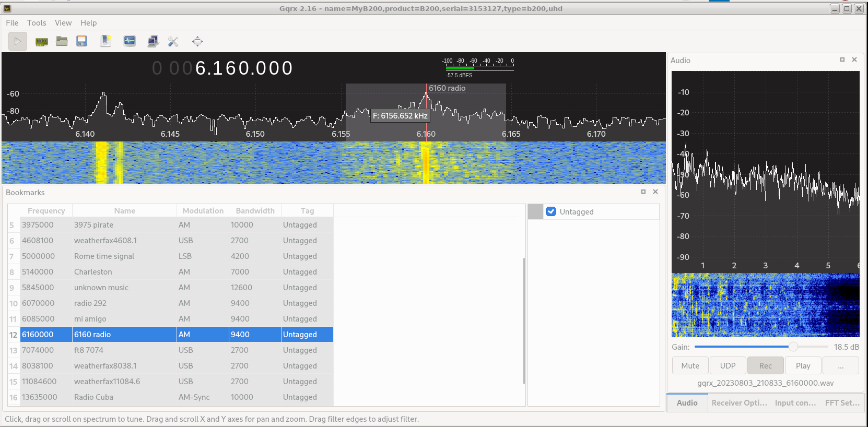This screenshot has height=427, width=868.
Task: Open the Configure I/O devices icon
Action: (x=42, y=42)
